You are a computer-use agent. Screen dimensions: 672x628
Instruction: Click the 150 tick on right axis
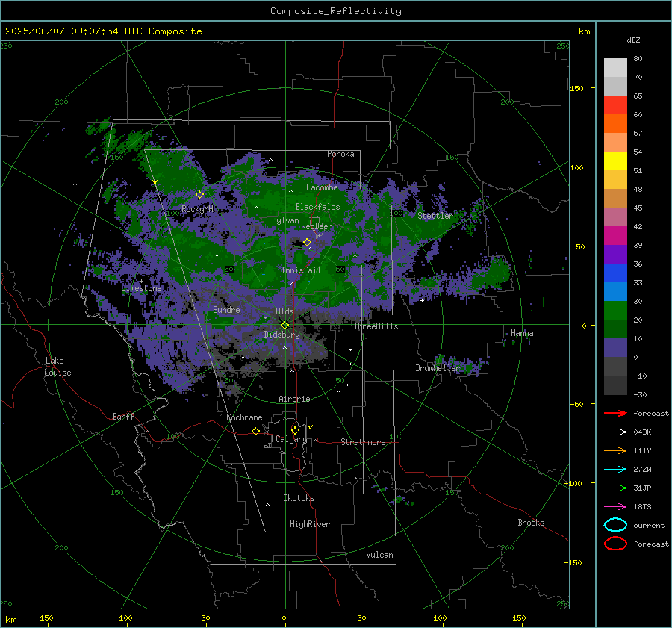(577, 88)
